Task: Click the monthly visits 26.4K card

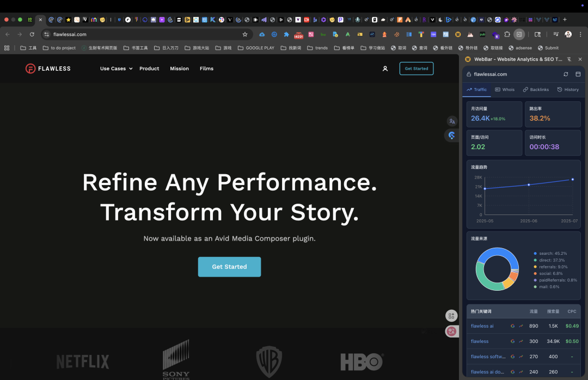Action: click(494, 114)
